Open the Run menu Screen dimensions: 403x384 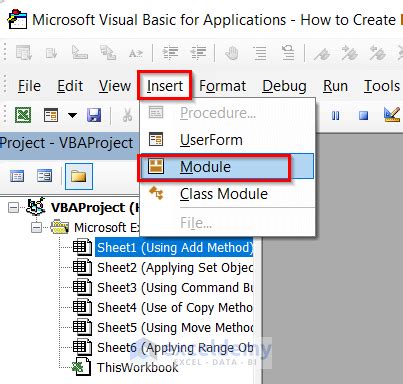click(x=335, y=86)
